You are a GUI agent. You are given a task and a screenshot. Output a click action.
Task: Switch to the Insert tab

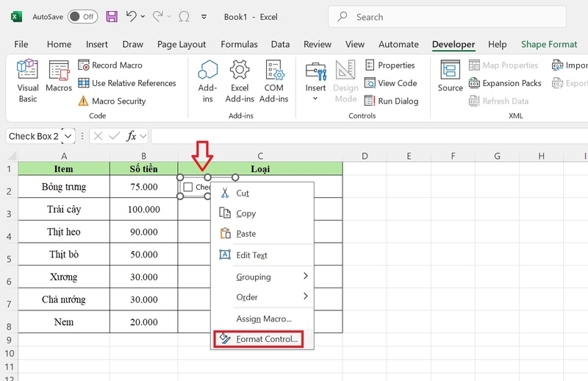[97, 44]
